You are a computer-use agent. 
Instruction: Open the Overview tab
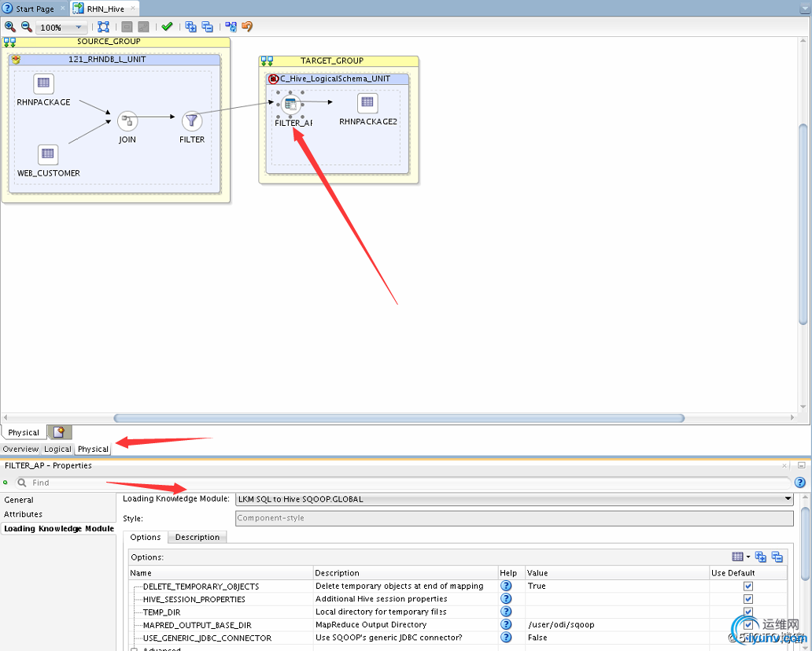20,449
